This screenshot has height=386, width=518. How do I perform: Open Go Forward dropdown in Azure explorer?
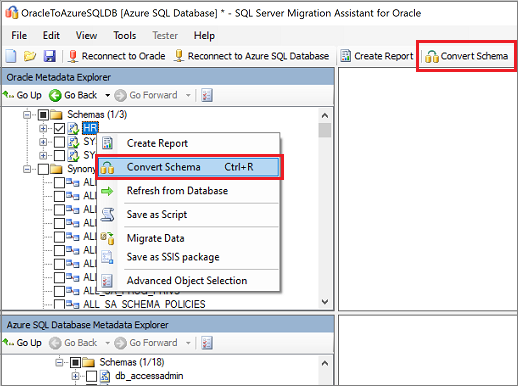click(188, 343)
